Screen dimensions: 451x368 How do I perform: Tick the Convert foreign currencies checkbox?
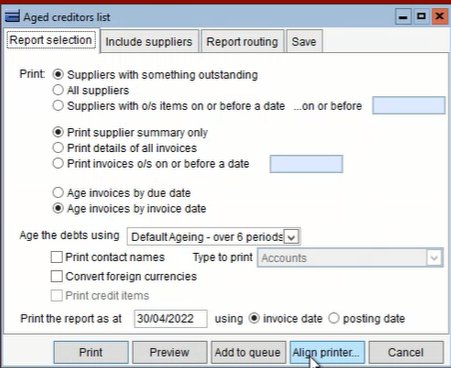click(57, 276)
